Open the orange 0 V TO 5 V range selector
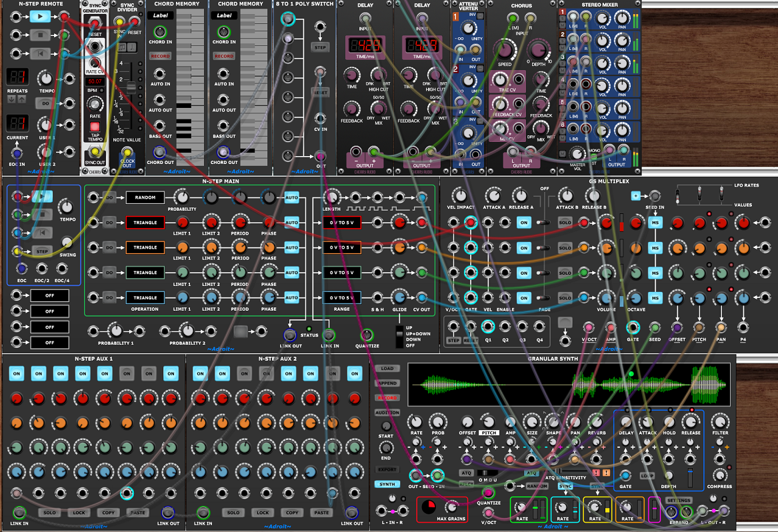Screen dimensions: 778x532 point(341,247)
